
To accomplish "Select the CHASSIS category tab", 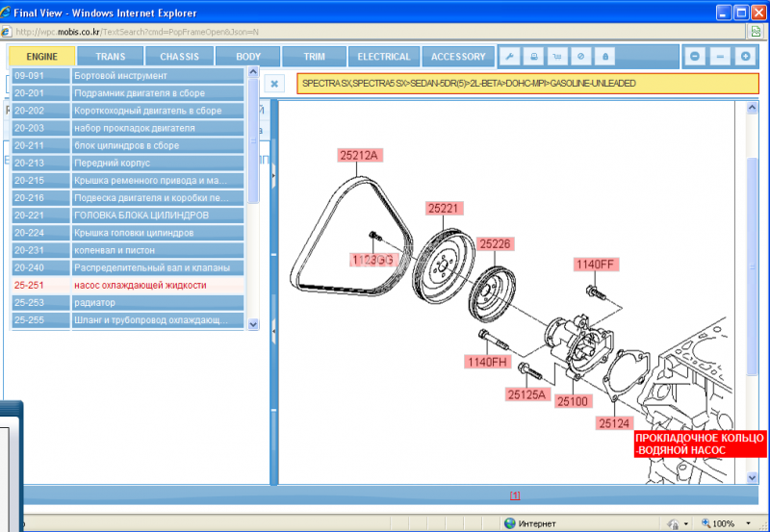I will click(180, 57).
